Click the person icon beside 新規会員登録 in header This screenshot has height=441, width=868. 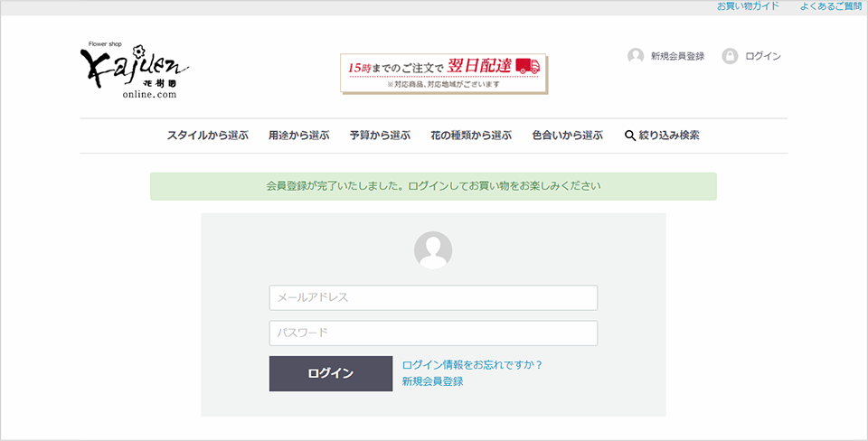(636, 56)
